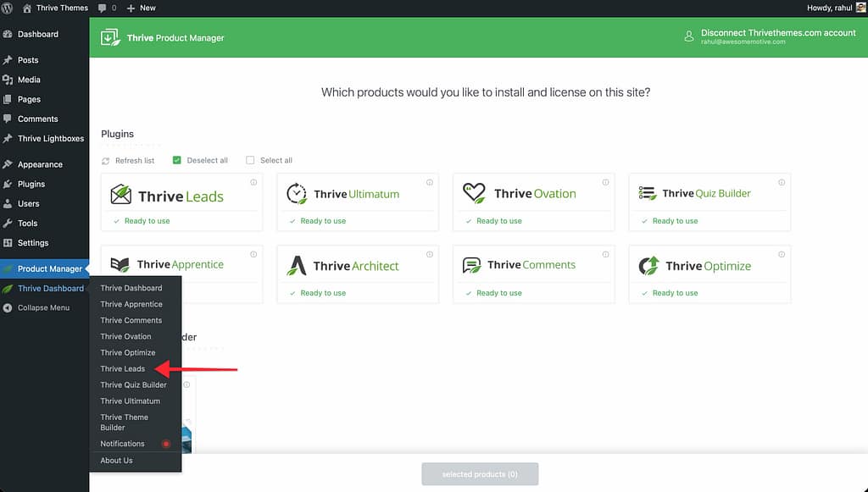The image size is (868, 492).
Task: Check the Deselect all checkbox
Action: [x=177, y=160]
